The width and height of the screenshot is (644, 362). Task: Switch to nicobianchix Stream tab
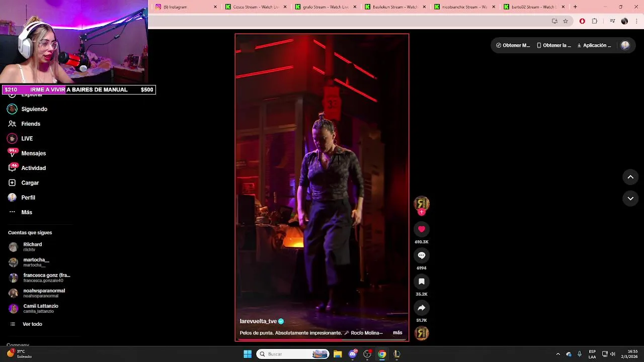[x=463, y=7]
